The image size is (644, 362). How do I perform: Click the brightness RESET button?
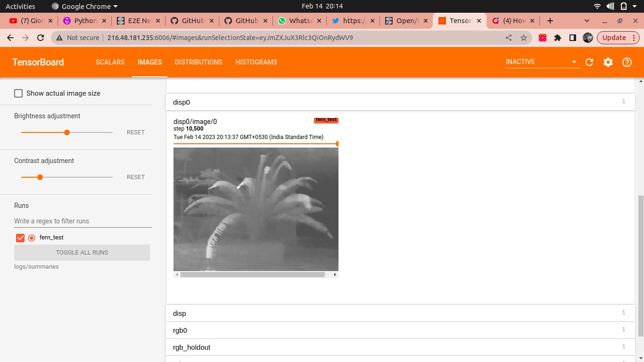point(135,132)
